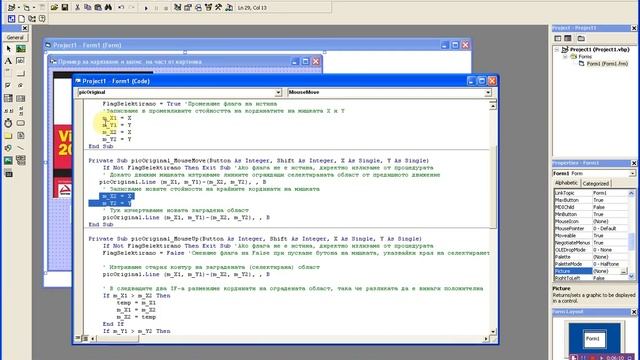The width and height of the screenshot is (640, 360).
Task: Toggle Folders in Project panel
Action: tap(581, 38)
